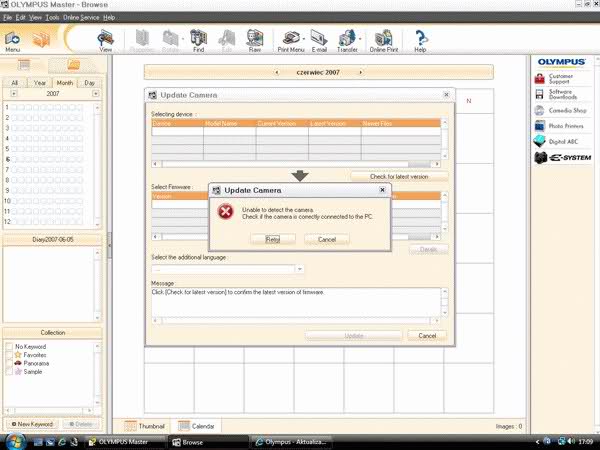Open the Print Menu tool

pos(291,41)
